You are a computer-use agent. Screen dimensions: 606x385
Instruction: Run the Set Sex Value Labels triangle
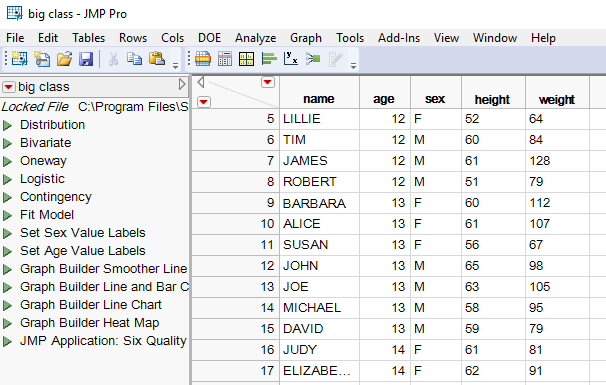tap(7, 233)
